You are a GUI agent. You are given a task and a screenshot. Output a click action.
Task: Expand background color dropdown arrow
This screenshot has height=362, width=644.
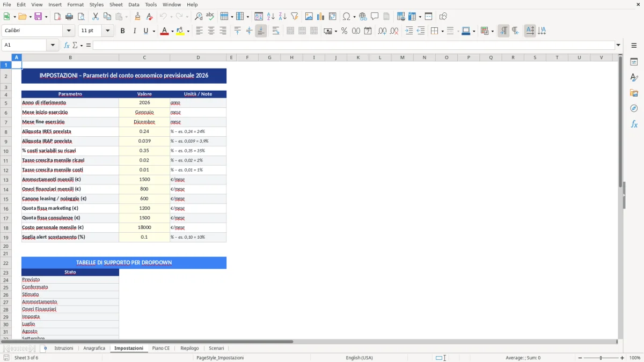click(x=188, y=31)
